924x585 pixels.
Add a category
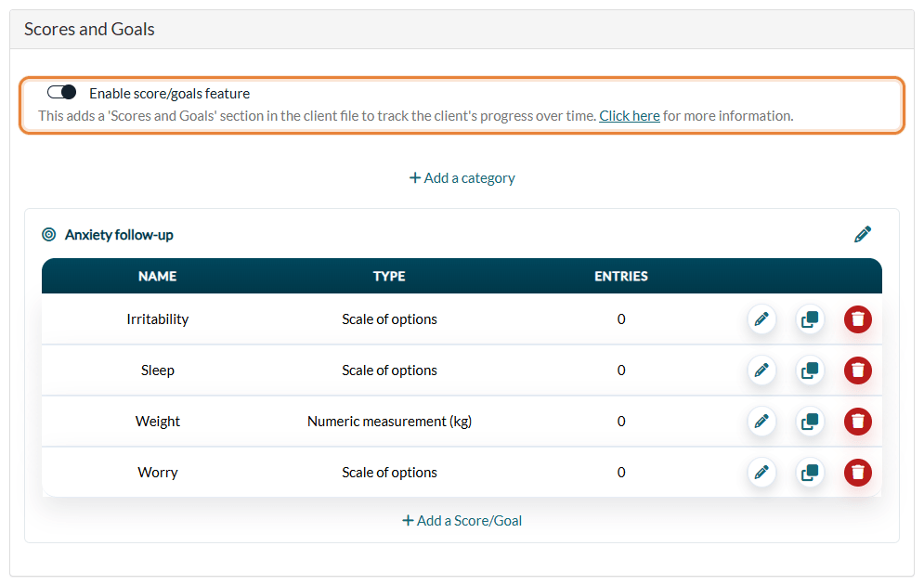tap(462, 178)
